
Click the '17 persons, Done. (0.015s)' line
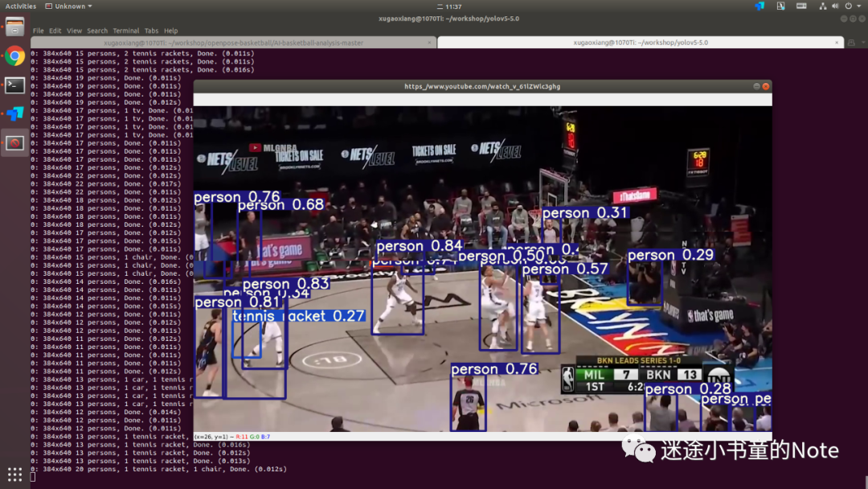point(106,241)
